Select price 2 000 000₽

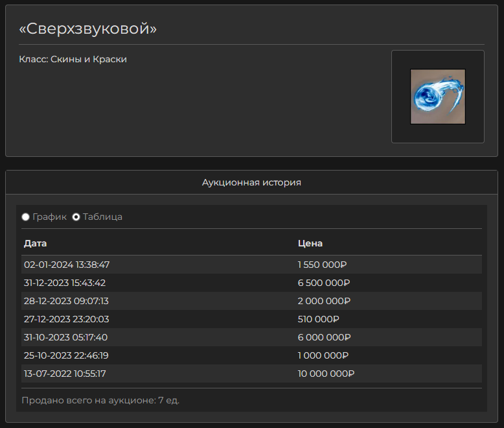[324, 301]
